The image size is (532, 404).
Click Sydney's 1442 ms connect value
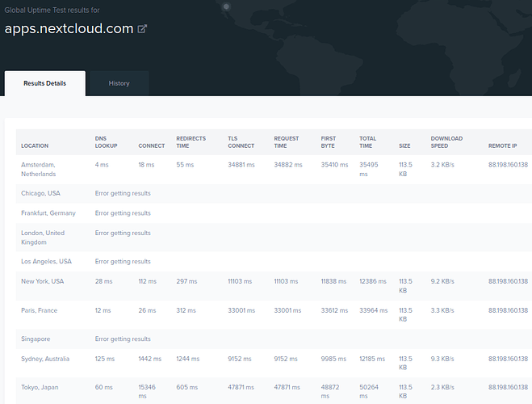[x=150, y=359]
